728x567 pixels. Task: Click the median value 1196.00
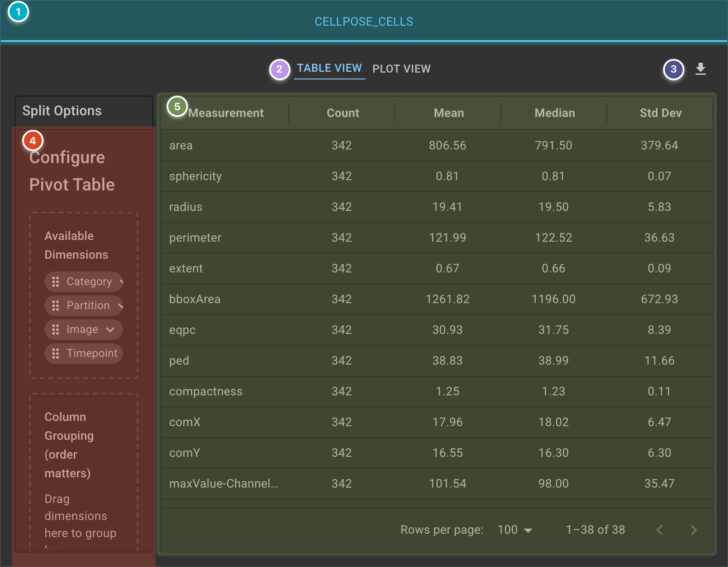(554, 299)
